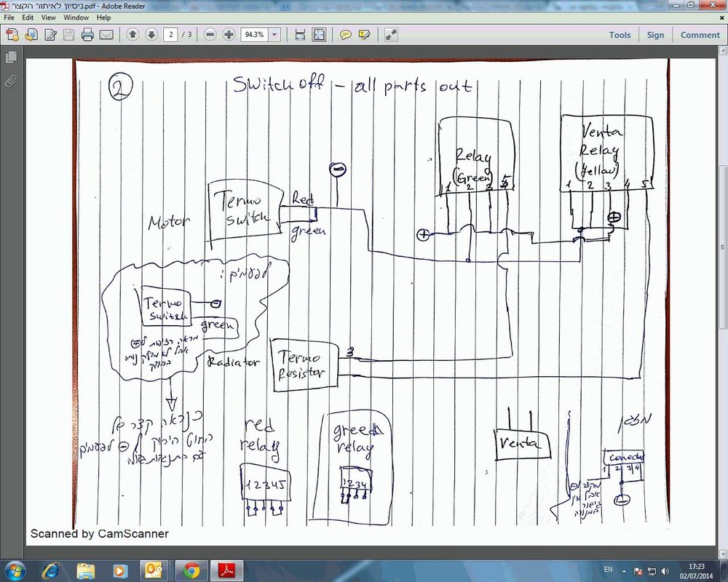Show page thumbnails panel
Viewport: 728px width, 582px height.
(11, 57)
